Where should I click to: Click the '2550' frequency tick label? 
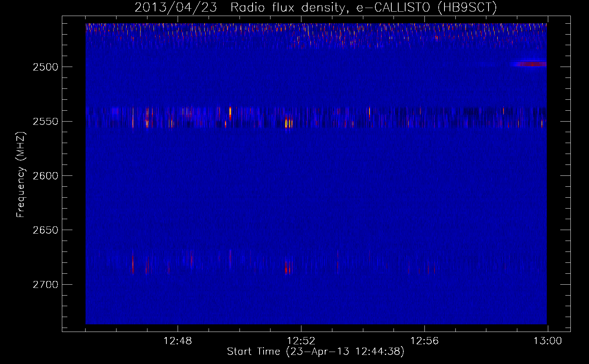tap(46, 122)
